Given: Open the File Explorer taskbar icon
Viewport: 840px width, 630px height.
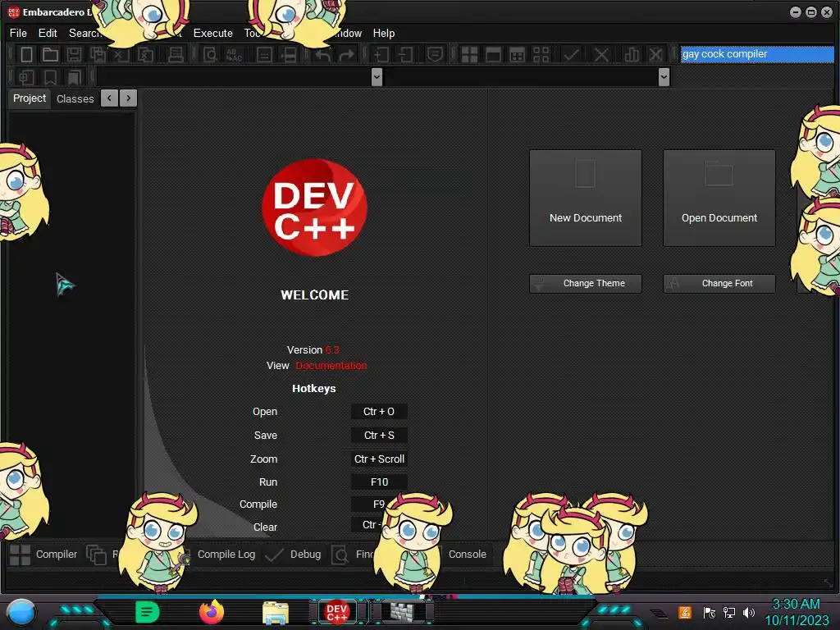Looking at the screenshot, I should point(276,613).
